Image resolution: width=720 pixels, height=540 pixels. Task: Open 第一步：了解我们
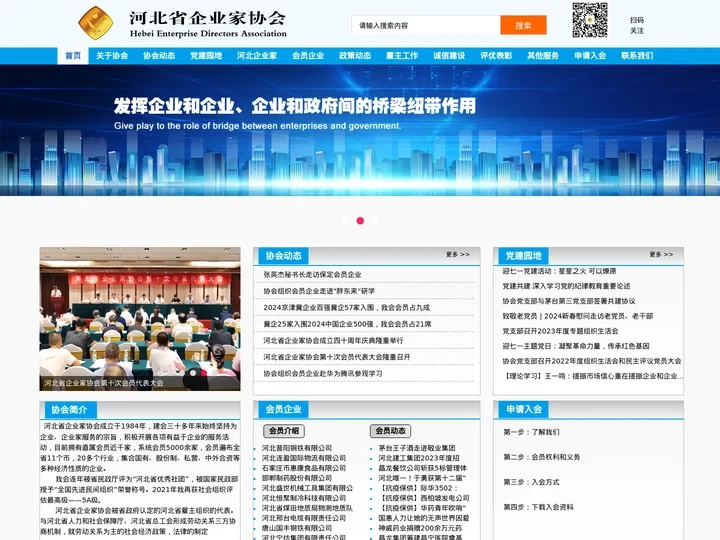pyautogui.click(x=531, y=432)
